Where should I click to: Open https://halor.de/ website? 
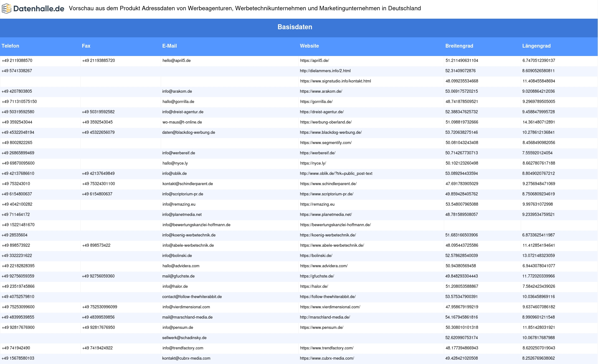click(x=314, y=287)
